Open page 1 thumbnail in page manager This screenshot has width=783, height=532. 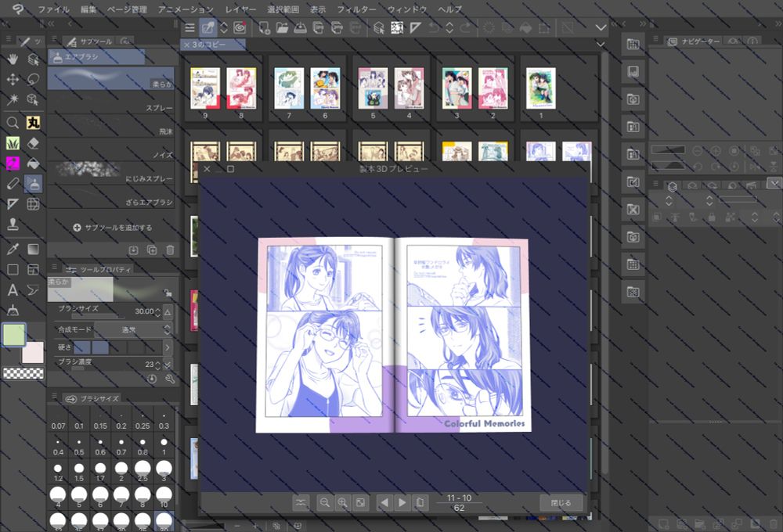point(541,88)
